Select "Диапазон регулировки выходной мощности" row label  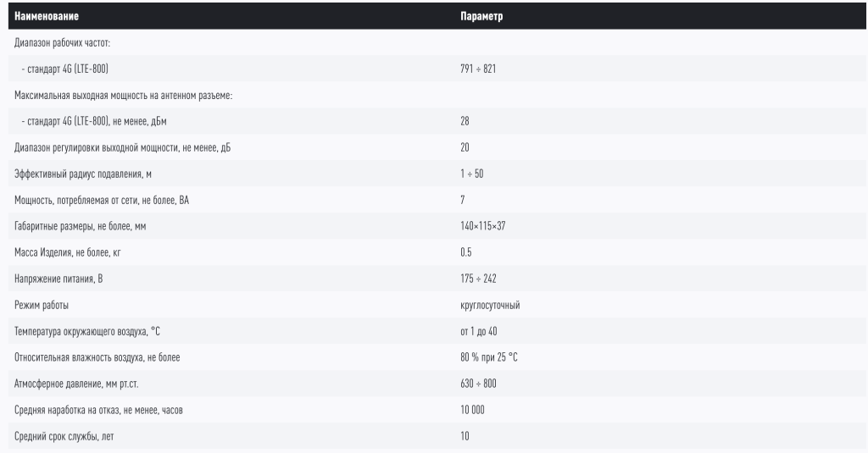point(123,147)
